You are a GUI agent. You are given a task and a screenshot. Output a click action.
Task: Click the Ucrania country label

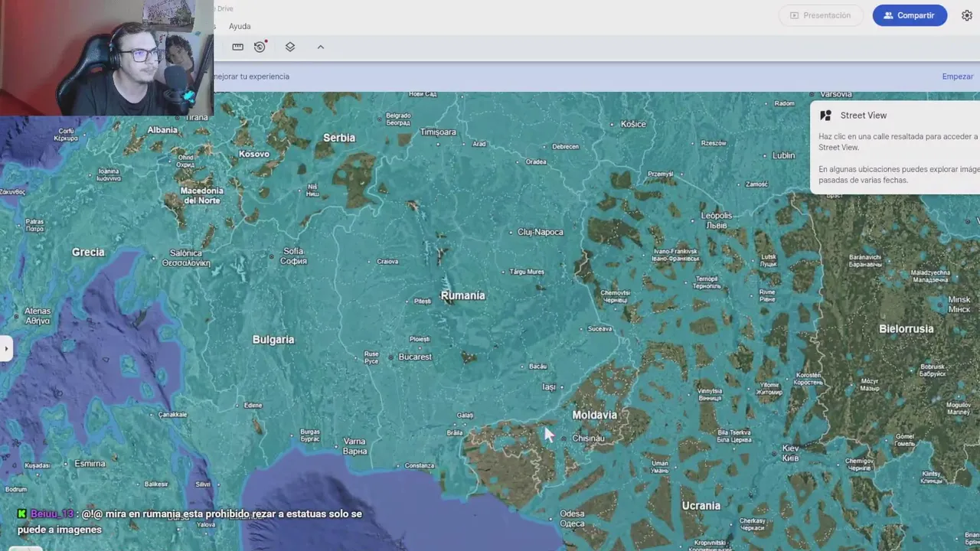[x=701, y=506]
